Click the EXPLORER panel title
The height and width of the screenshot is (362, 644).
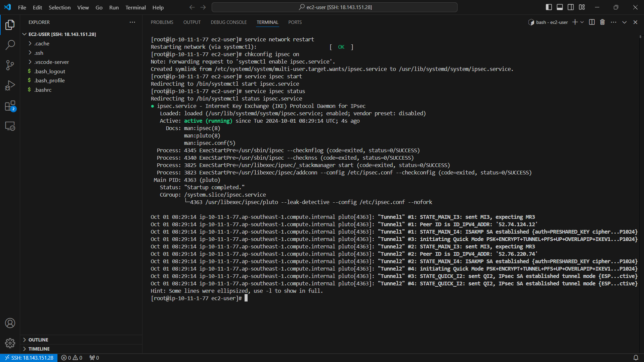click(x=39, y=22)
